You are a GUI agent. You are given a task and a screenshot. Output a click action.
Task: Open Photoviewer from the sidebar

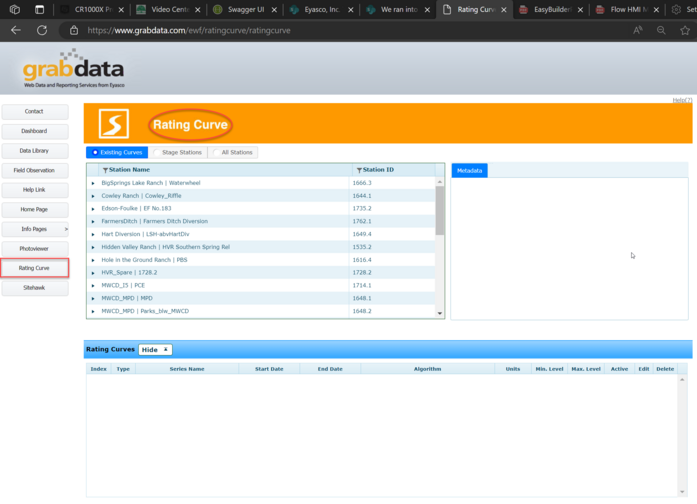35,248
